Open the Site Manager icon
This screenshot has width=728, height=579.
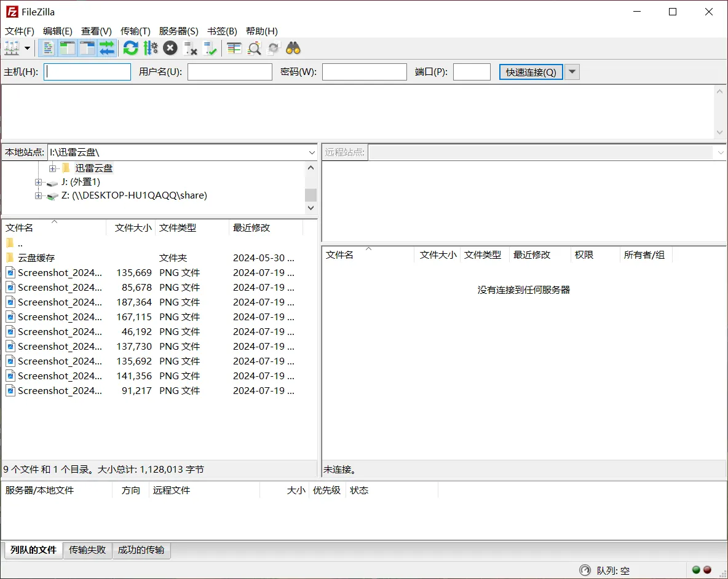tap(12, 48)
